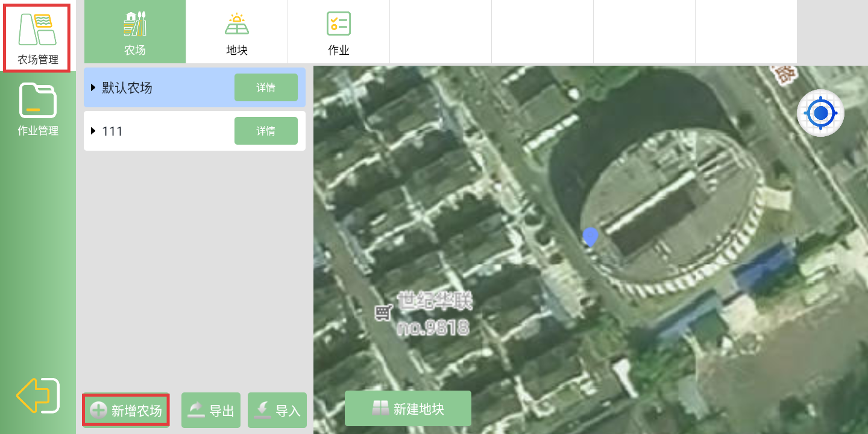Click the 导出 export button
This screenshot has width=868, height=434.
211,410
